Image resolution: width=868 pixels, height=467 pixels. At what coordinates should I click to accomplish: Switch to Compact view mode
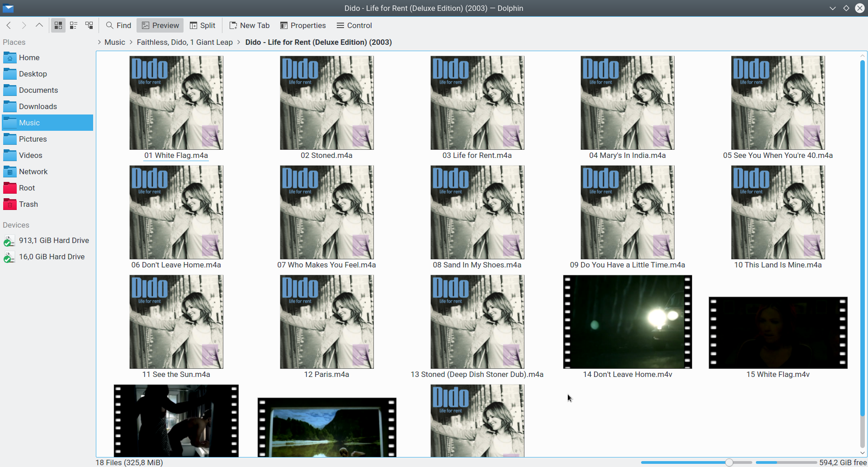pos(74,25)
